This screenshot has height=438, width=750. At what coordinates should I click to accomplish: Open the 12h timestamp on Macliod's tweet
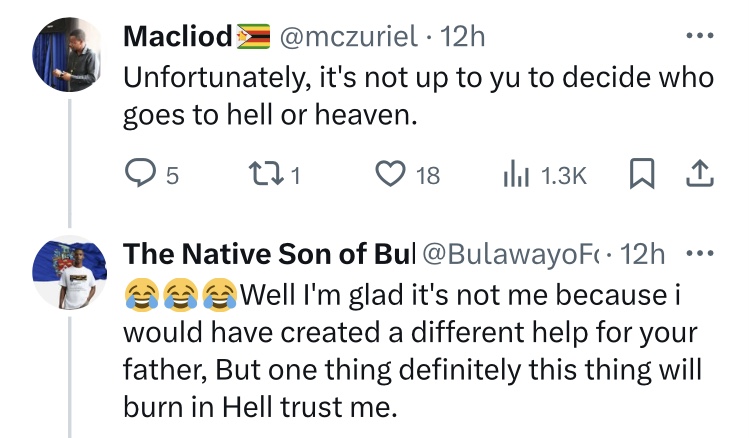click(x=463, y=38)
